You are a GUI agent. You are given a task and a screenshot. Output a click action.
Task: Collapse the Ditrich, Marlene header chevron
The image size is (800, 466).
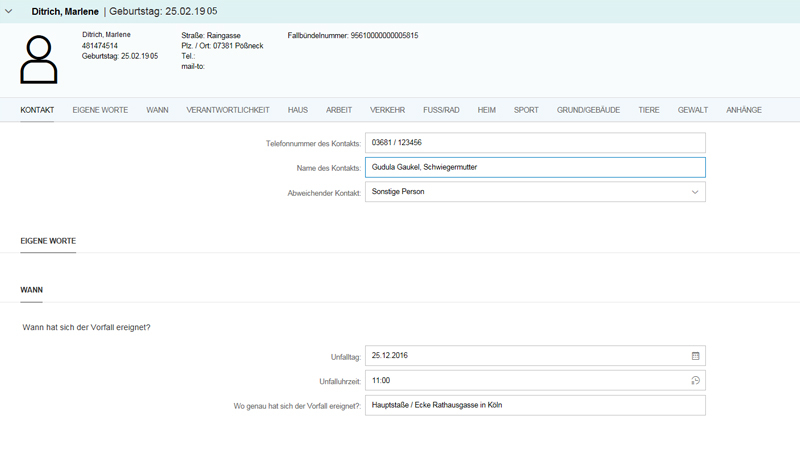[9, 12]
